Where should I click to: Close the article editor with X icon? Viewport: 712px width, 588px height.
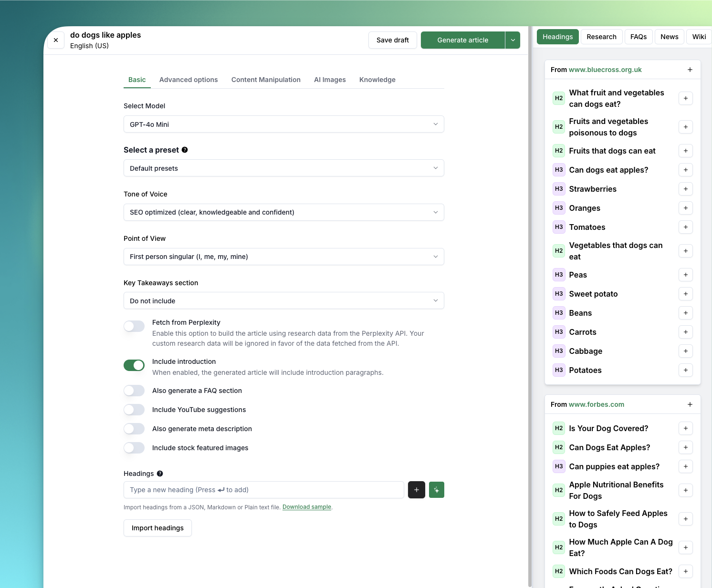(56, 40)
